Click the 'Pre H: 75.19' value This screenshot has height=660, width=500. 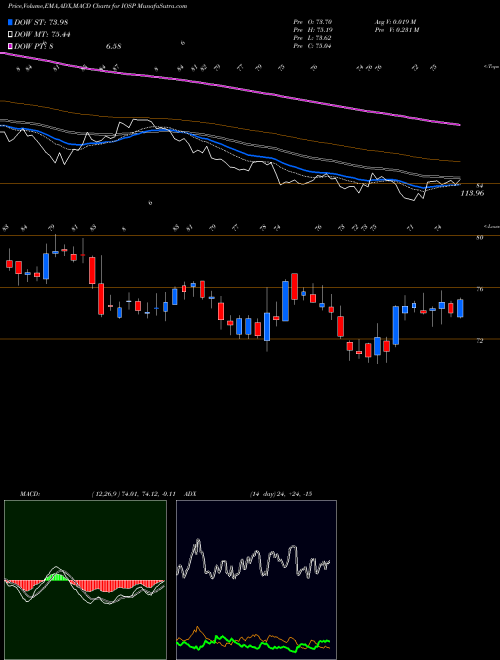tap(314, 30)
